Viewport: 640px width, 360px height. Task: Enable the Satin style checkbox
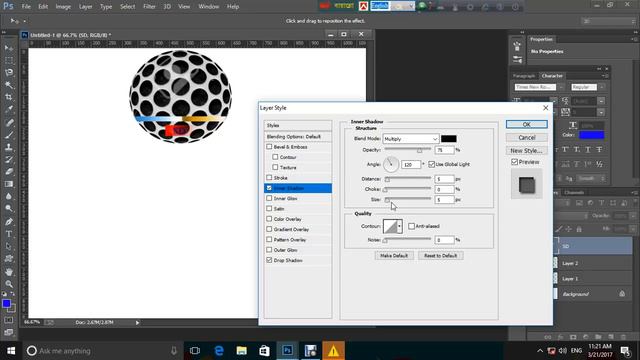click(x=269, y=208)
